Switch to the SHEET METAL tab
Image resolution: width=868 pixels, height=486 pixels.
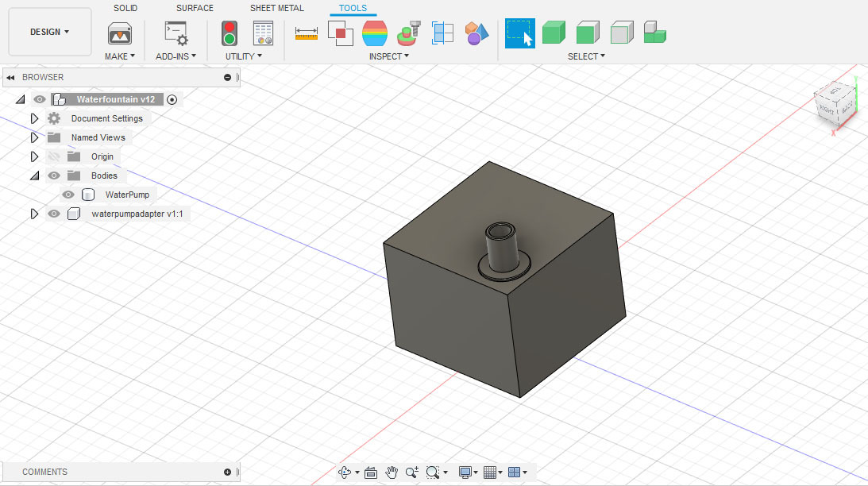[x=277, y=8]
